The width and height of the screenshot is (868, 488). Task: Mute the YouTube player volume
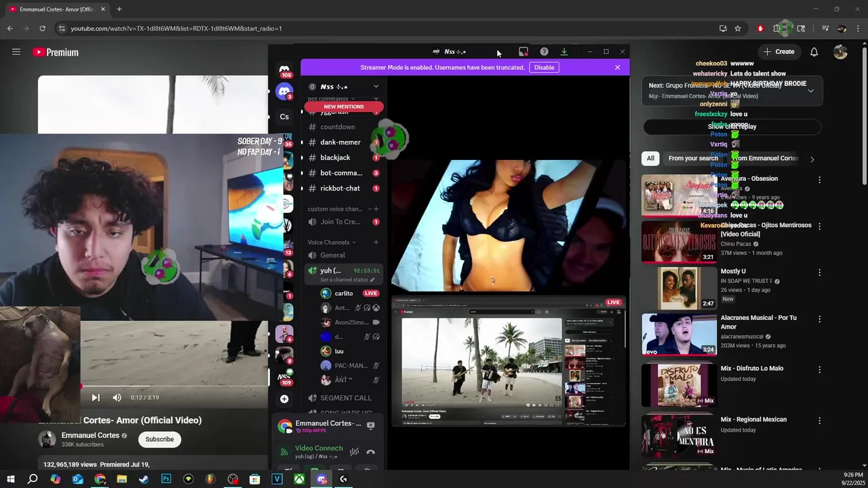[x=117, y=398]
